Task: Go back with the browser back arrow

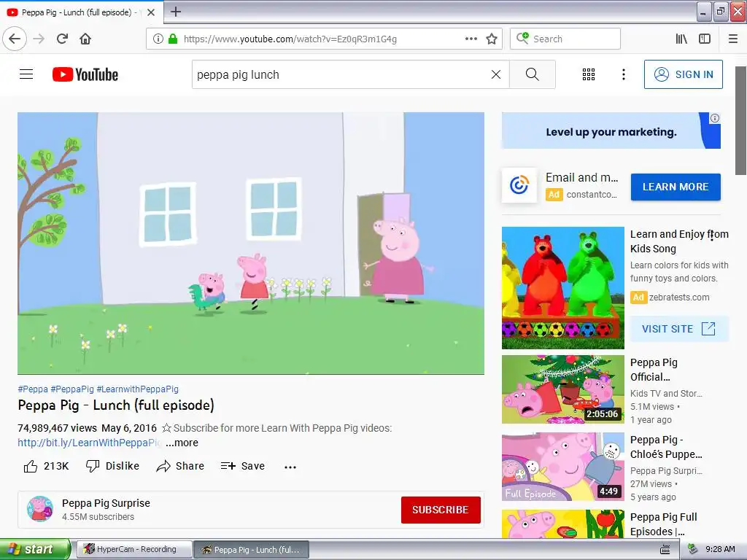Action: coord(15,39)
